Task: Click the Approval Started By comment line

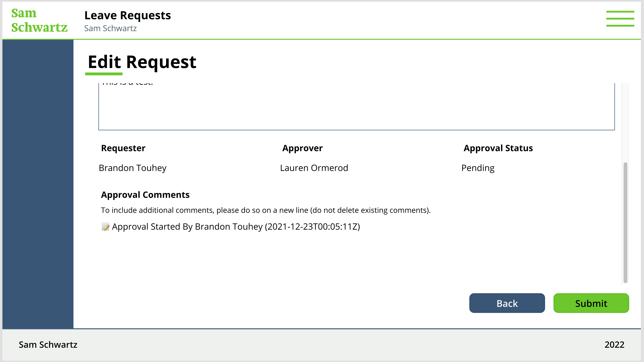Action: (236, 227)
